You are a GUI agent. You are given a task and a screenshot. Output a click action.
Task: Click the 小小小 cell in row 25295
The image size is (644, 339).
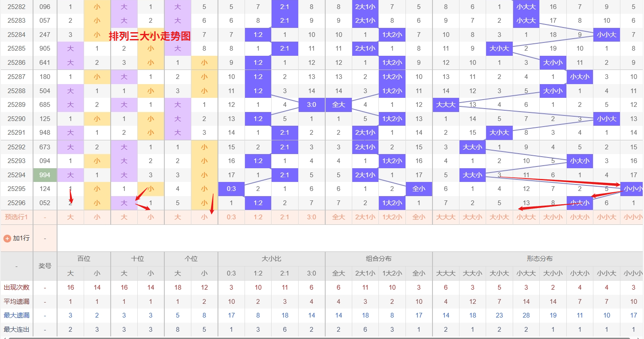[632, 189]
